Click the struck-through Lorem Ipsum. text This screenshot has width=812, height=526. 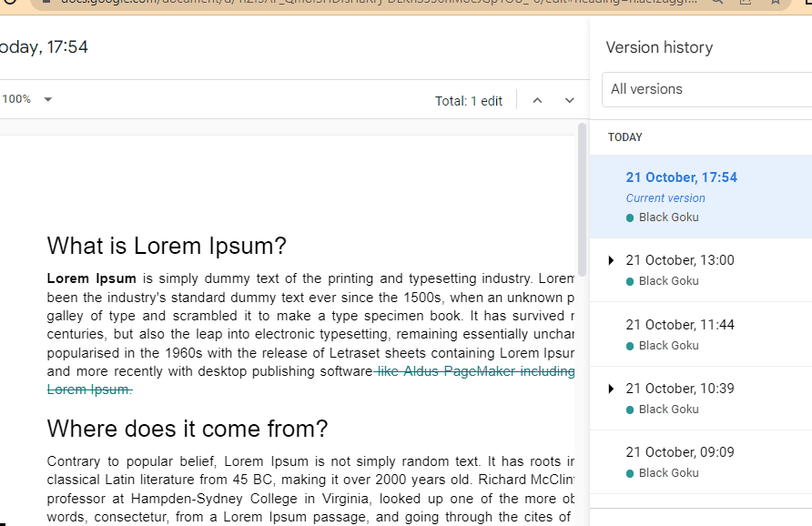[89, 389]
